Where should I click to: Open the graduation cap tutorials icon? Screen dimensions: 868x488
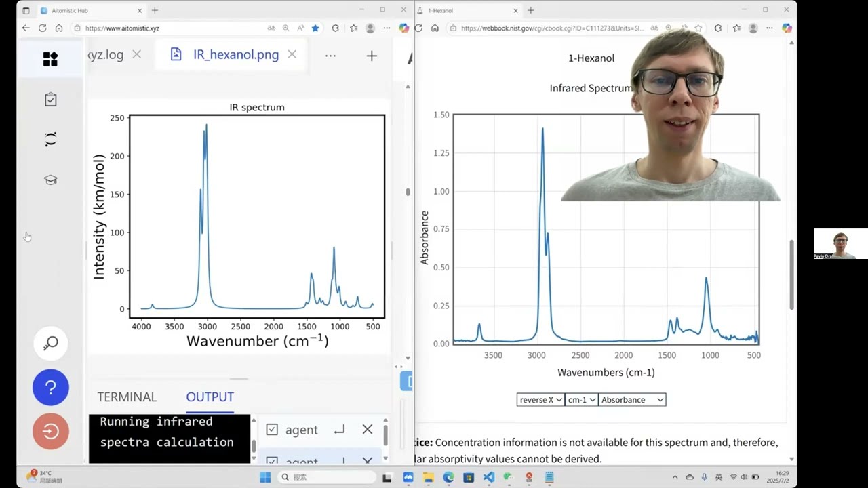[x=50, y=180]
